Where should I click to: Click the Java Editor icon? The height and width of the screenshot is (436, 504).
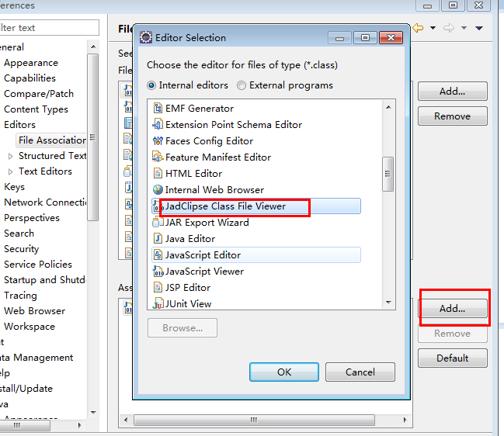(x=158, y=238)
